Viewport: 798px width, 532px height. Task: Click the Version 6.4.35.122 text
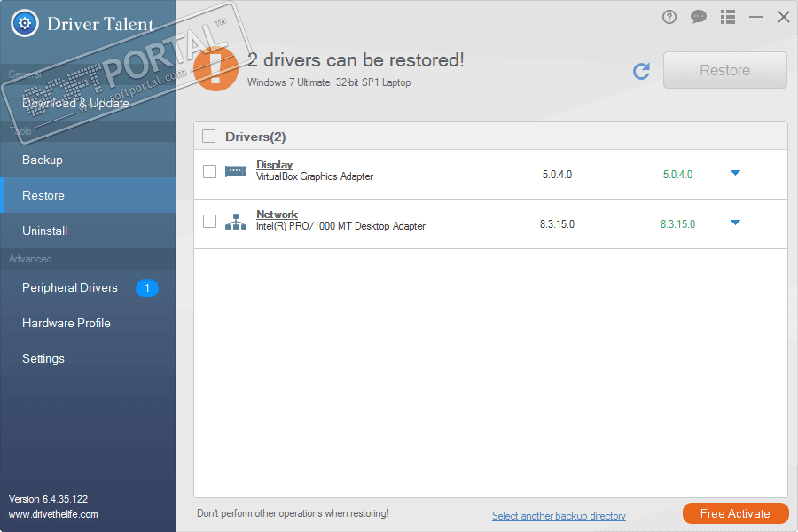tap(49, 499)
